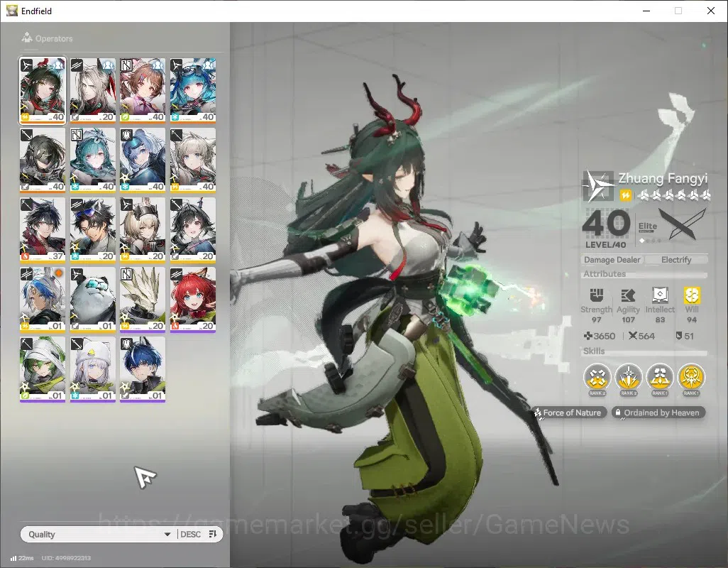Select the short black-haired horned operator level 20
Screen dimensions: 728x568
193,230
